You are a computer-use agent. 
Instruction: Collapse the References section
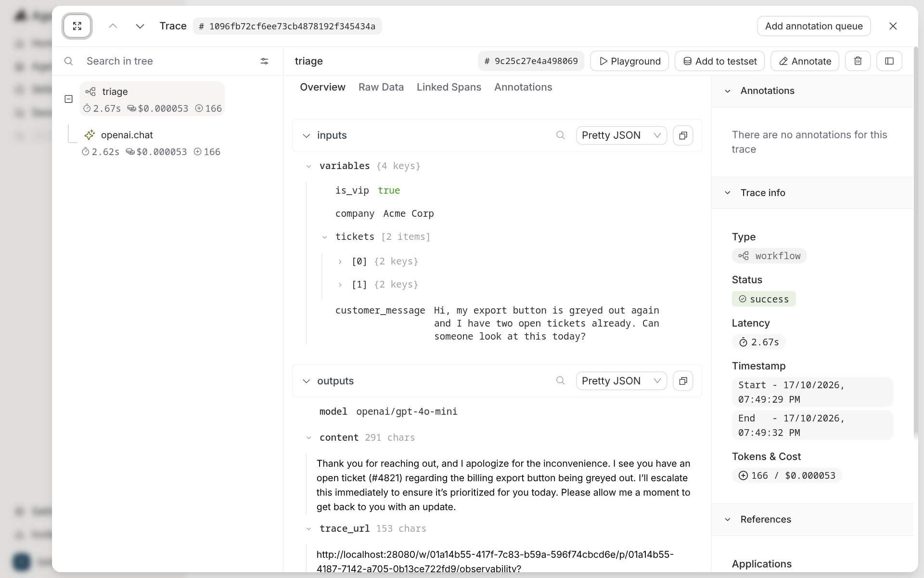click(728, 519)
